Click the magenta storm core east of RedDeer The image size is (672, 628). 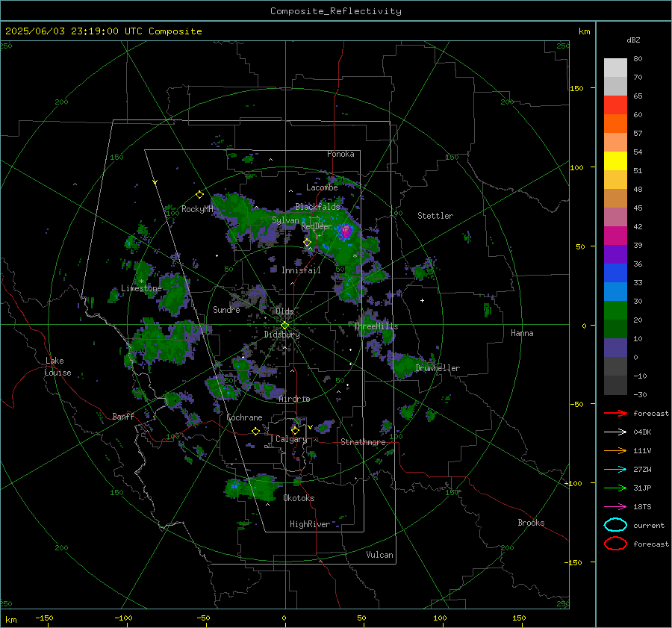click(346, 231)
